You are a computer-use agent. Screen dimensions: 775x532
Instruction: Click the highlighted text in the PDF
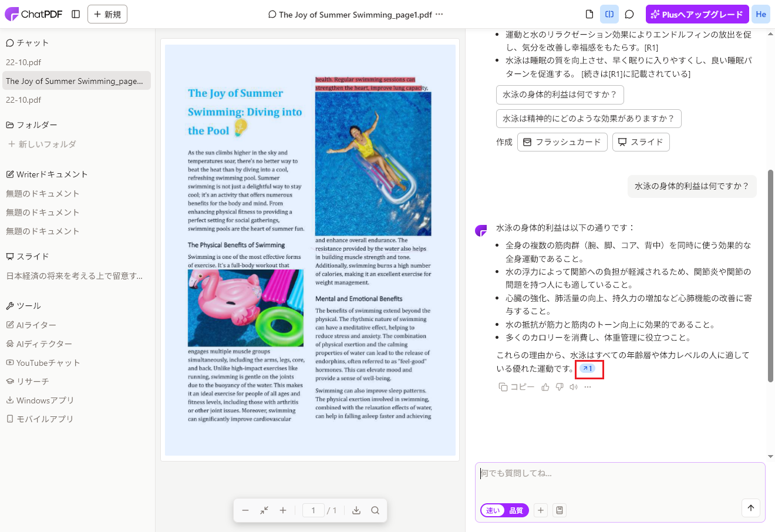(372, 83)
